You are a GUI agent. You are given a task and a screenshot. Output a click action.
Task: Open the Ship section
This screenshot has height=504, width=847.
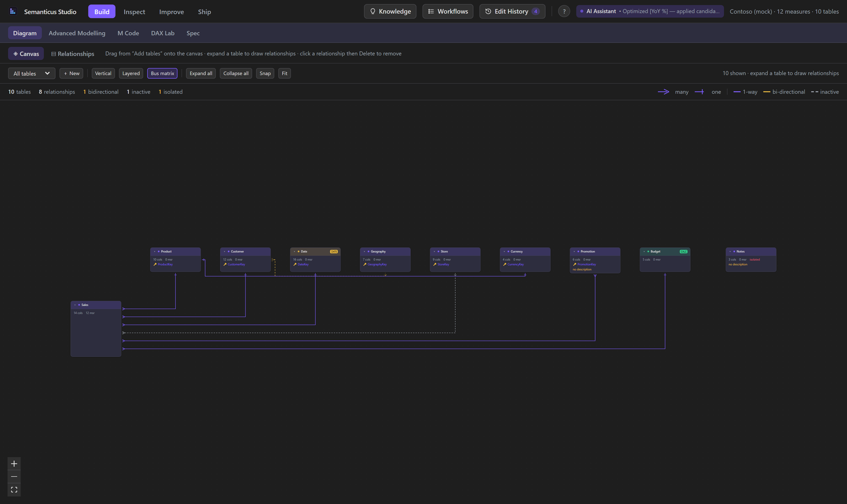tap(204, 12)
